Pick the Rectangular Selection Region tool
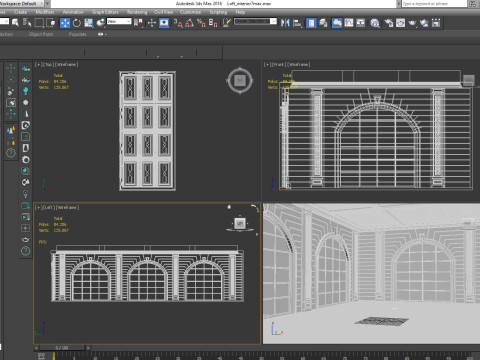This screenshot has width=480, height=360. tap(39, 23)
